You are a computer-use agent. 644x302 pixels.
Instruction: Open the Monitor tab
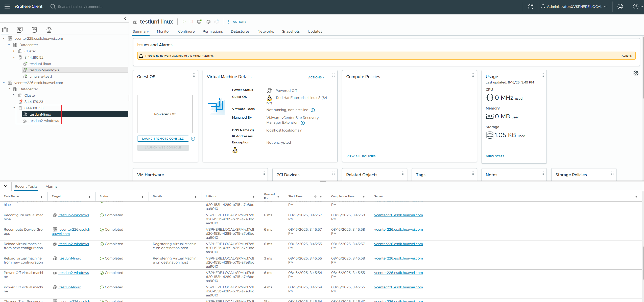click(x=163, y=31)
